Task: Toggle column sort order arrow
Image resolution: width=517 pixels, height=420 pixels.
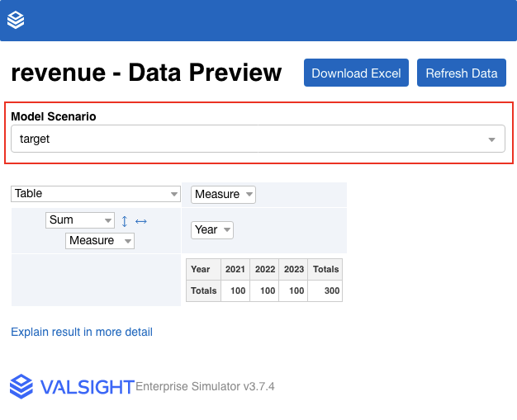Action: (140, 221)
